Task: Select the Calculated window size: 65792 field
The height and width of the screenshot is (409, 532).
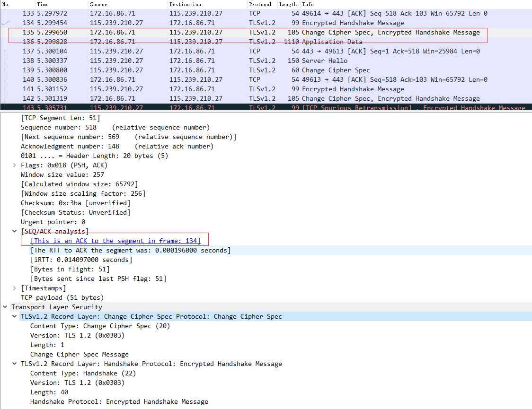Action: (x=80, y=184)
